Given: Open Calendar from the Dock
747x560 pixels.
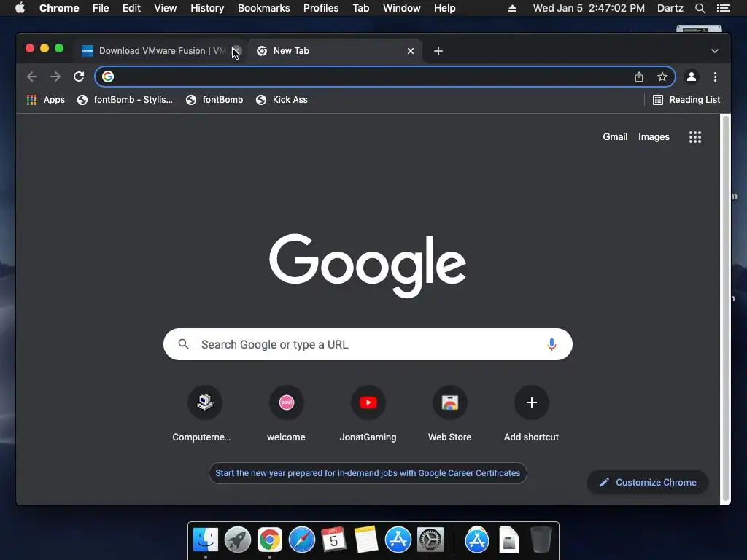Looking at the screenshot, I should [333, 540].
